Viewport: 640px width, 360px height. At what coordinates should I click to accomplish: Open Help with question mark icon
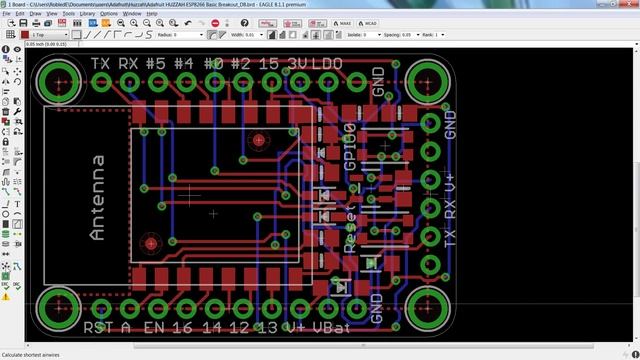[244, 23]
